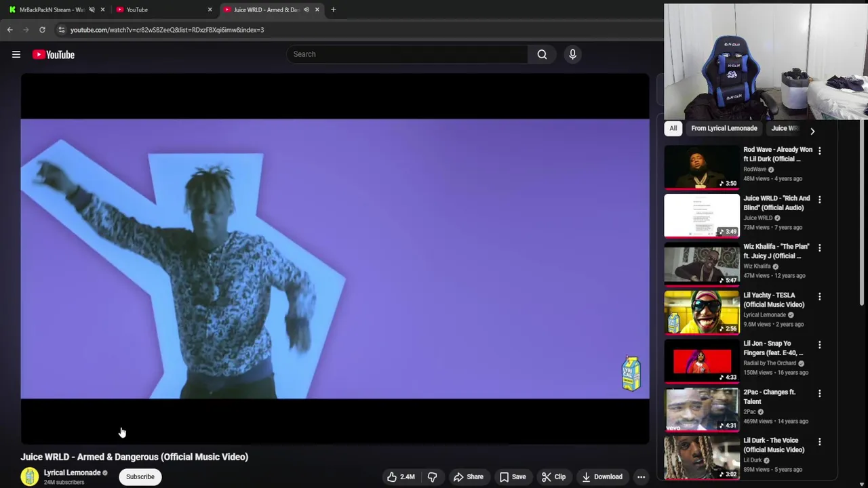This screenshot has width=868, height=488.
Task: Click 2Pac Changes ft. Talent title
Action: (x=770, y=396)
